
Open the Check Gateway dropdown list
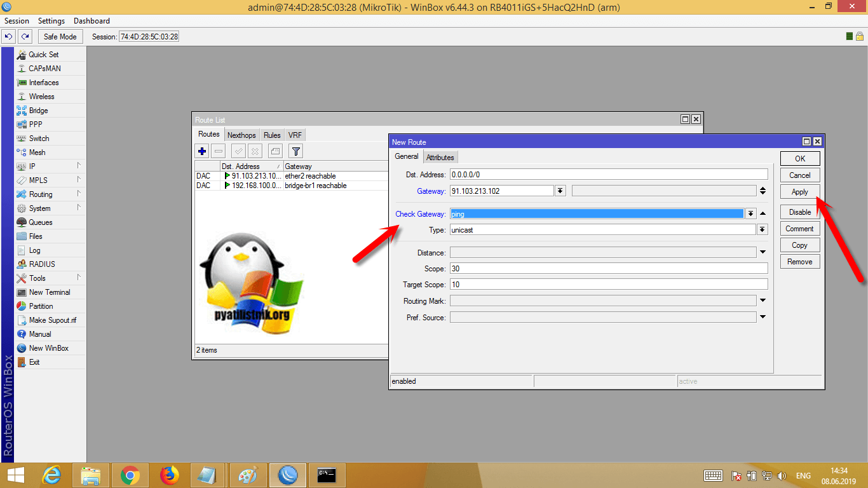click(750, 214)
